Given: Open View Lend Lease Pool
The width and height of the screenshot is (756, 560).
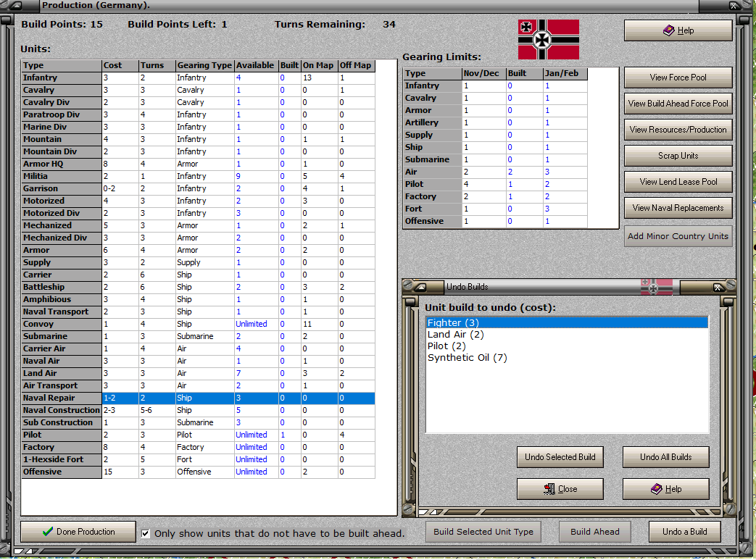Looking at the screenshot, I should coord(678,182).
